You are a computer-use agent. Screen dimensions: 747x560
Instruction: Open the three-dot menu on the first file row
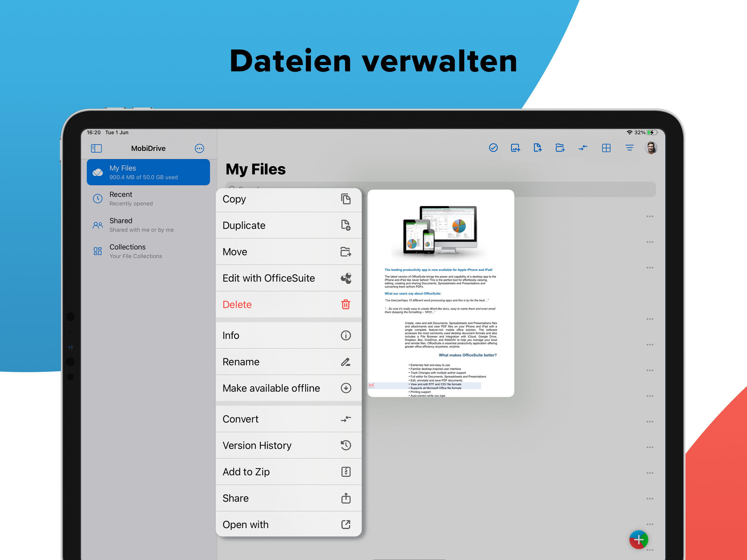(650, 216)
